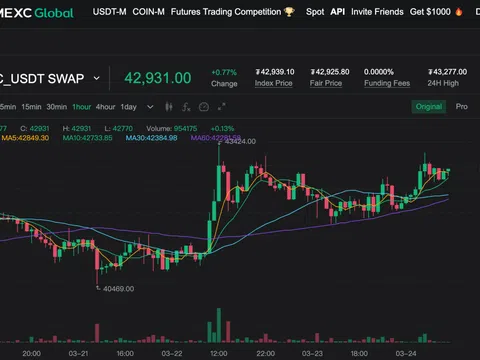The image size is (480, 360).
Task: Open the COIN-M futures menu
Action: pos(148,12)
